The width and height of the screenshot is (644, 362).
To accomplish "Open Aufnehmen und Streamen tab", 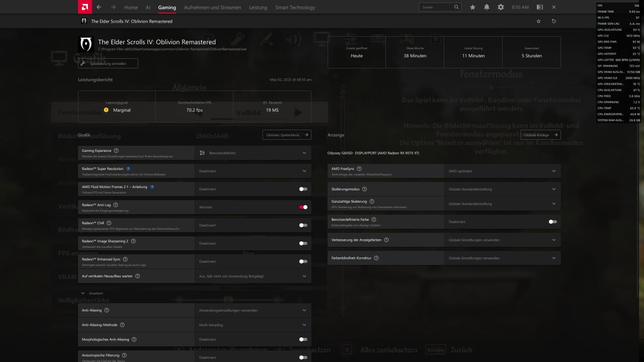I will pos(212,8).
